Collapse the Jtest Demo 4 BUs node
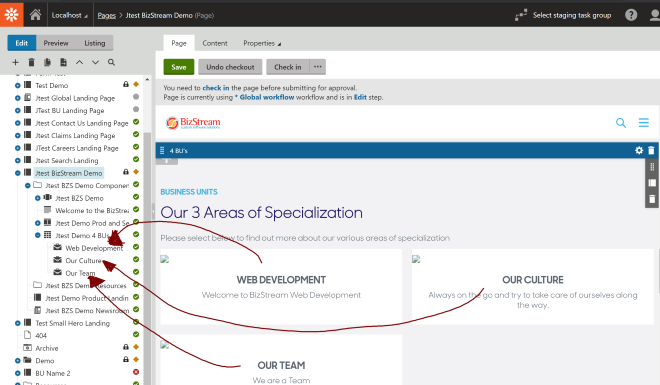The width and height of the screenshot is (660, 385). pos(38,235)
